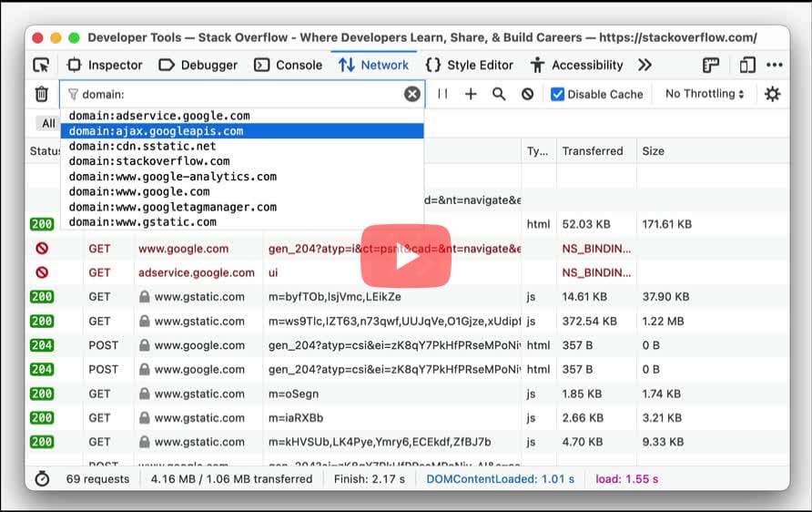Open the Console tab

click(288, 66)
